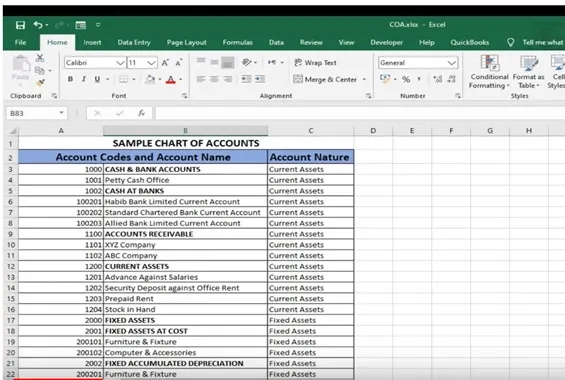Open the Formulas tab
565x380 pixels.
tap(237, 43)
